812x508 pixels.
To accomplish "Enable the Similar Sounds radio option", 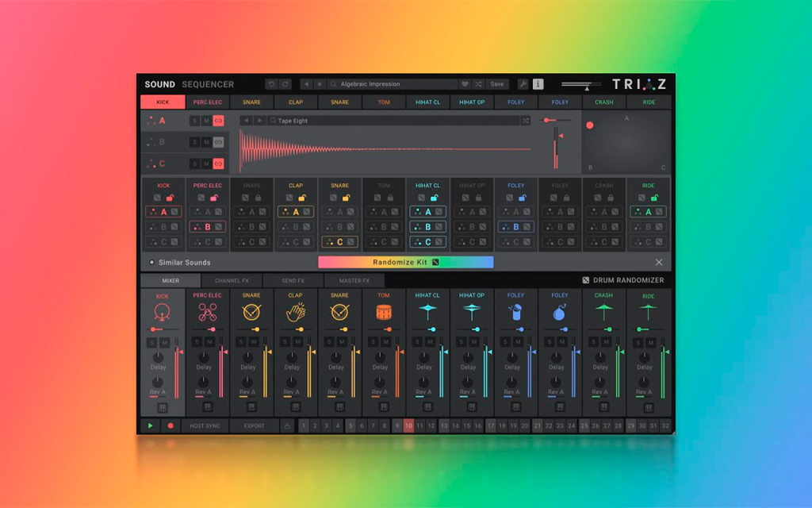I will point(151,262).
